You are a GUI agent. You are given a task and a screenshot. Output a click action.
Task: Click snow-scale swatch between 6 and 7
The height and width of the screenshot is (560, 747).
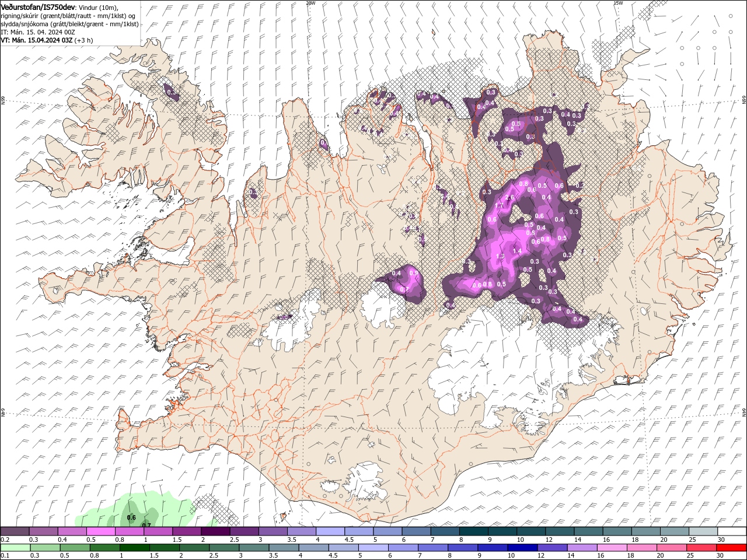coord(416,531)
